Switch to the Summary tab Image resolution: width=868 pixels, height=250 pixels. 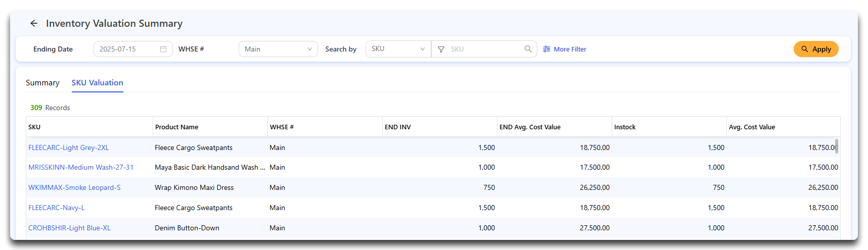pos(42,82)
